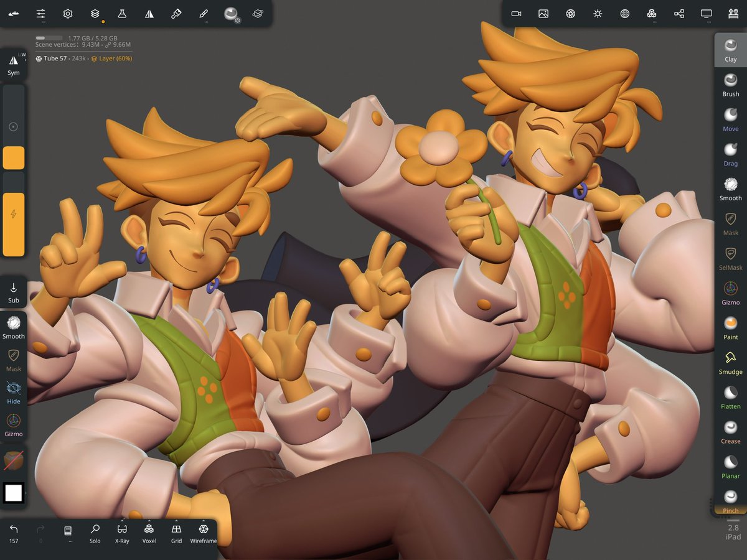The width and height of the screenshot is (747, 560).
Task: Adjust the radius slider with the circle icon
Action: click(x=13, y=127)
